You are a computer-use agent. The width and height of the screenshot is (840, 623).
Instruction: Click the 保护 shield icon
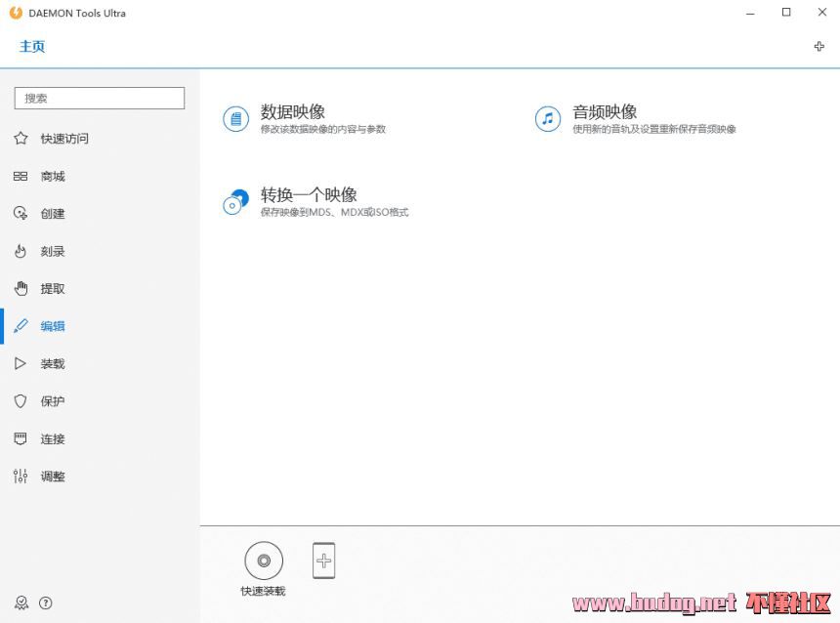(21, 401)
